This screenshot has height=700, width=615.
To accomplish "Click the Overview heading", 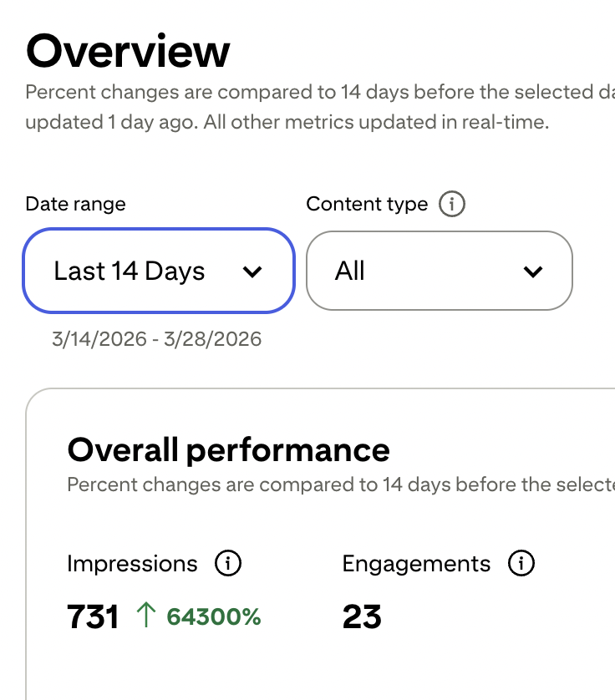I will pyautogui.click(x=128, y=51).
